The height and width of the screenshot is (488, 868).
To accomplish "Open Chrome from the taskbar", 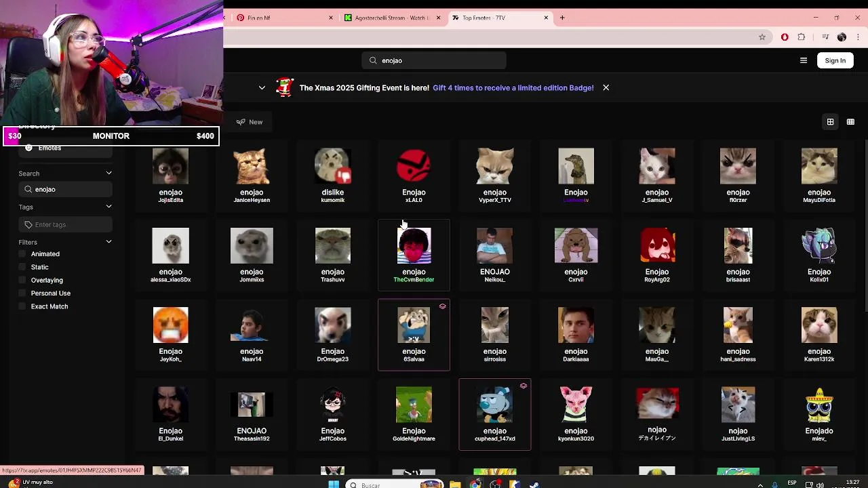I will coord(475,484).
